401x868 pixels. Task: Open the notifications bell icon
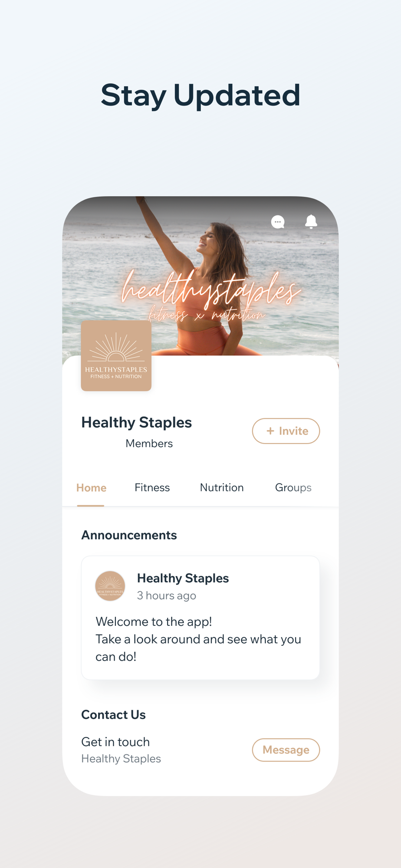point(311,221)
